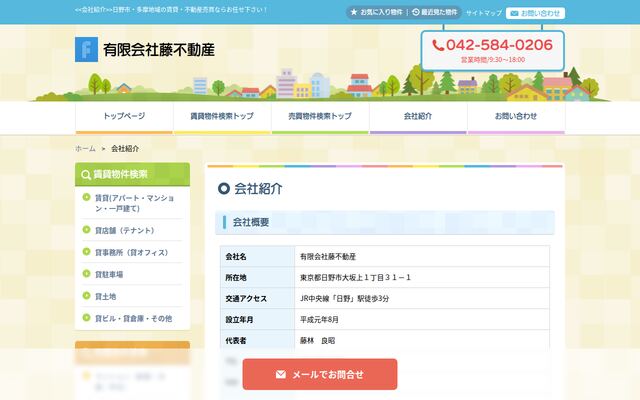Click メールでお問合せ red button
Viewport: 640px width, 400px height.
tap(320, 374)
